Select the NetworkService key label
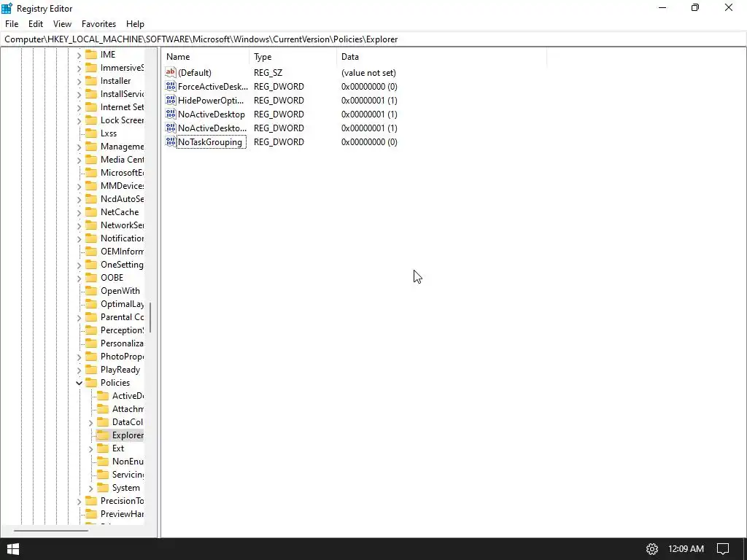747x560 pixels. [122, 225]
